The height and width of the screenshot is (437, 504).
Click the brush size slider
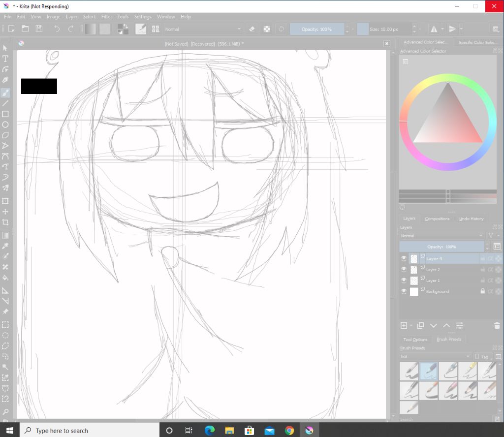click(384, 29)
